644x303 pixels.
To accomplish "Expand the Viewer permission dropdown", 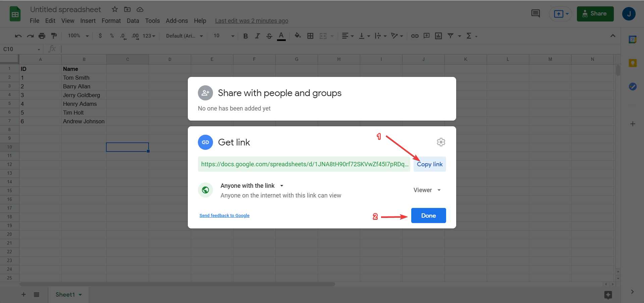I will (x=427, y=190).
